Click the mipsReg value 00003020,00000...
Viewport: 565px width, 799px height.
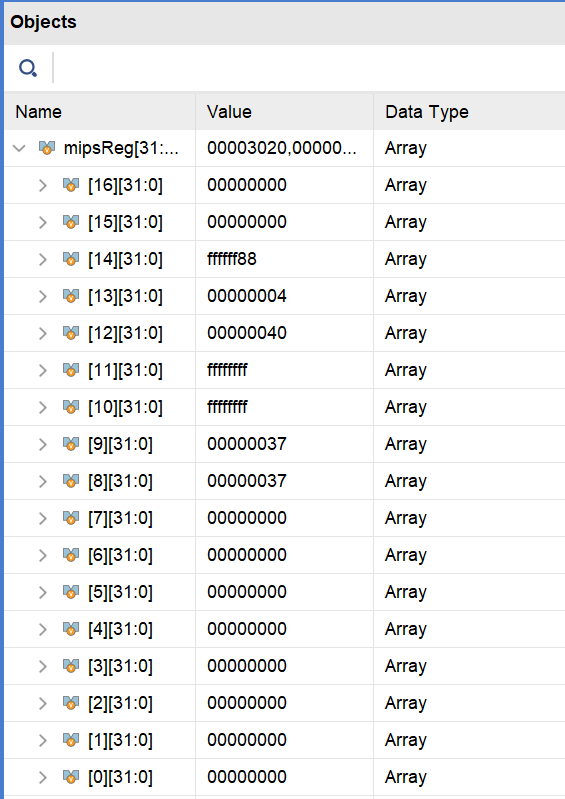tap(282, 148)
